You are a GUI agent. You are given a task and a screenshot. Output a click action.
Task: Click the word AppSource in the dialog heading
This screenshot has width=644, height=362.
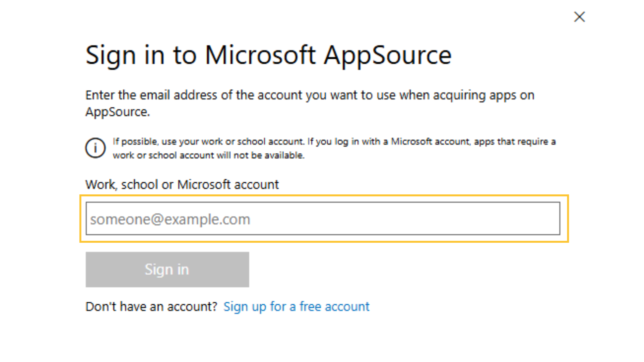click(388, 56)
